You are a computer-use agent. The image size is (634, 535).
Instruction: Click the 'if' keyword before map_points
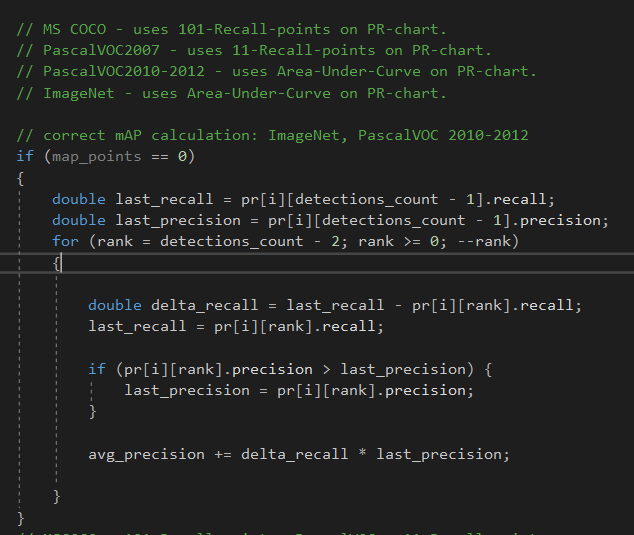click(25, 156)
